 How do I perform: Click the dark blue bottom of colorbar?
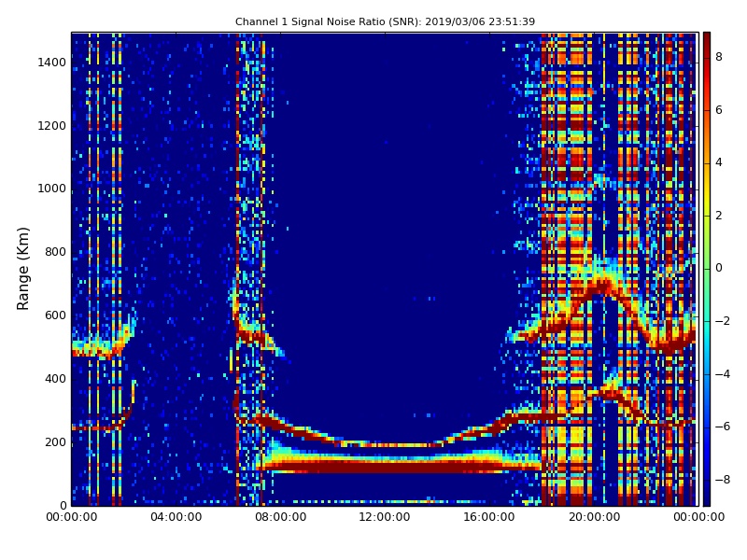pyautogui.click(x=707, y=497)
